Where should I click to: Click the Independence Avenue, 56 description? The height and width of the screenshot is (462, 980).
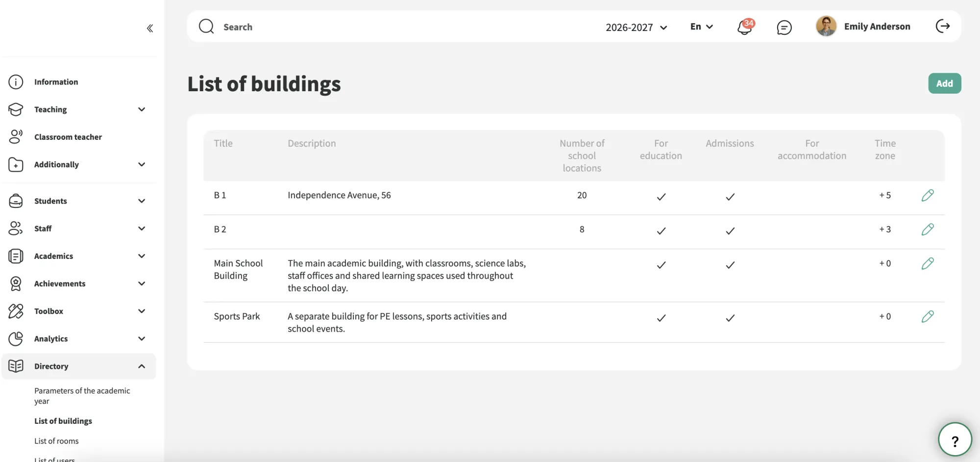[x=339, y=195]
